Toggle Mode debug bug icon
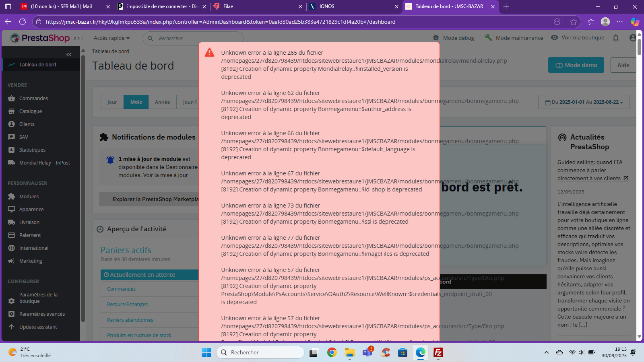The image size is (644, 362). click(x=436, y=37)
